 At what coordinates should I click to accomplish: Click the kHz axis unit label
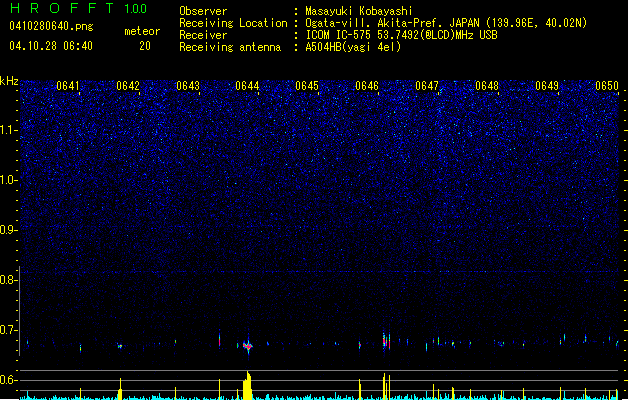[9, 81]
